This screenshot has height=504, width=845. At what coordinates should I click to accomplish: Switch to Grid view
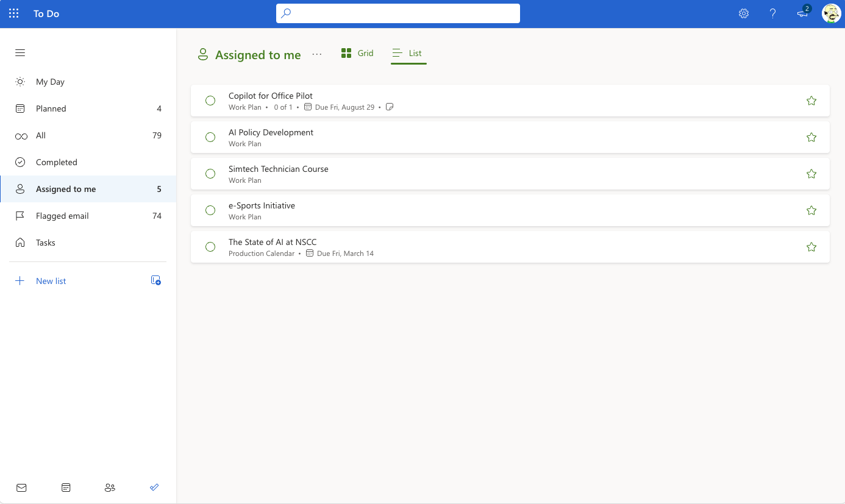pyautogui.click(x=357, y=53)
